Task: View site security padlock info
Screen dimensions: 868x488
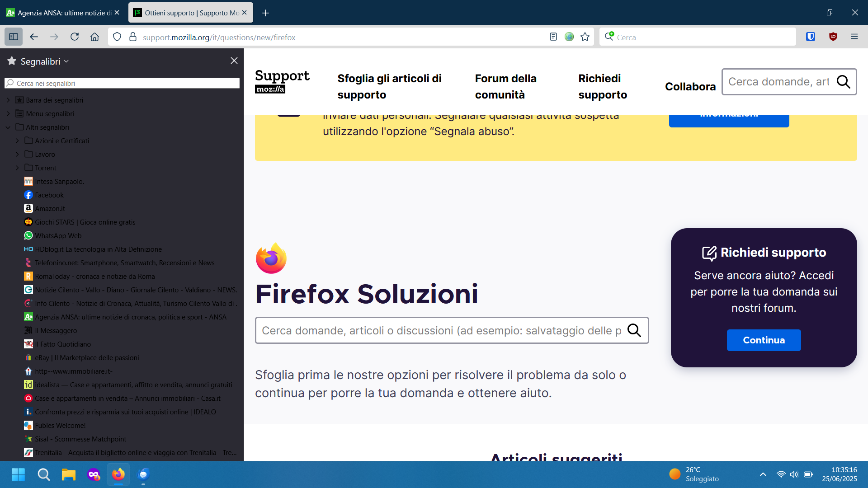Action: (133, 37)
